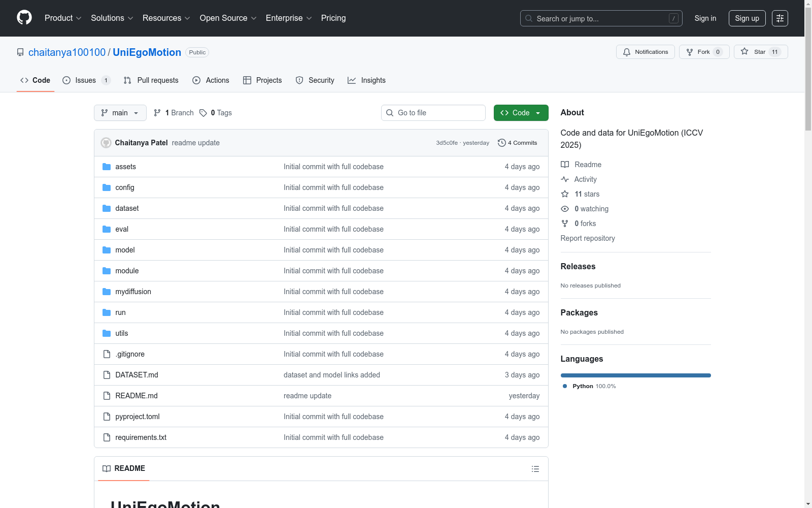Open the eval folder icon
This screenshot has width=812, height=508.
(x=107, y=229)
